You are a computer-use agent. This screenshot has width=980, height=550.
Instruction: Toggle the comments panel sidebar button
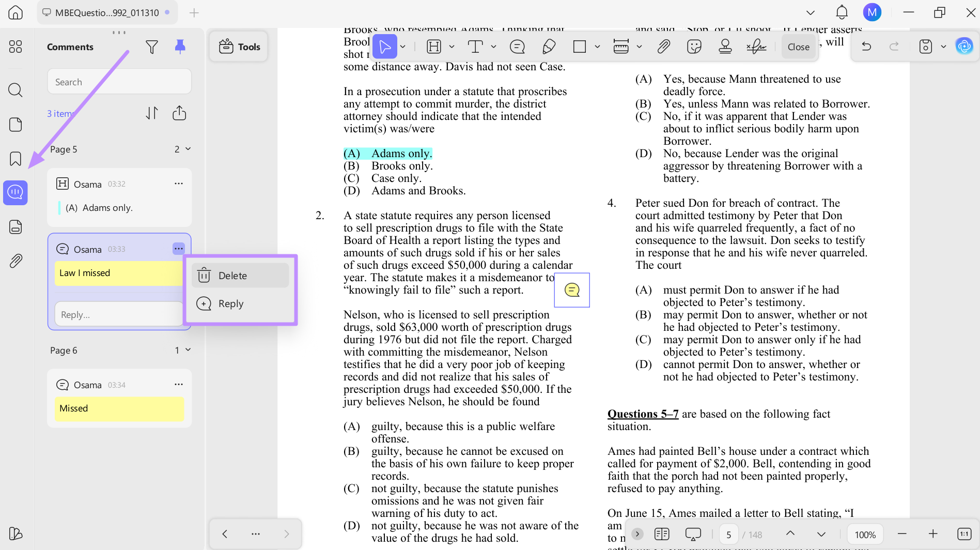pyautogui.click(x=15, y=193)
